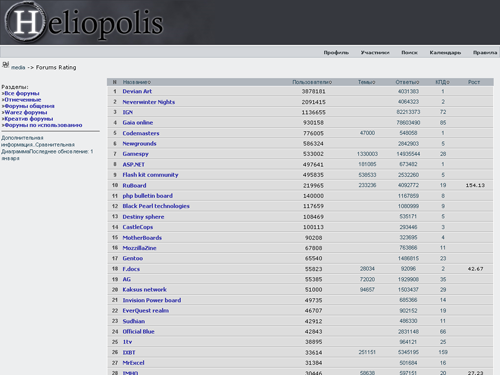Sort by Пользователи column header
Image resolution: width=500 pixels, height=375 pixels.
tap(312, 82)
